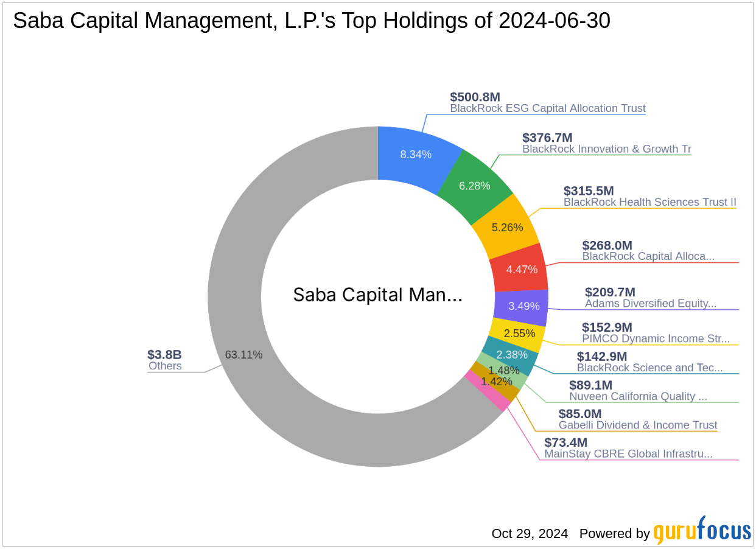Select the green 6.28% donut segment

475,186
